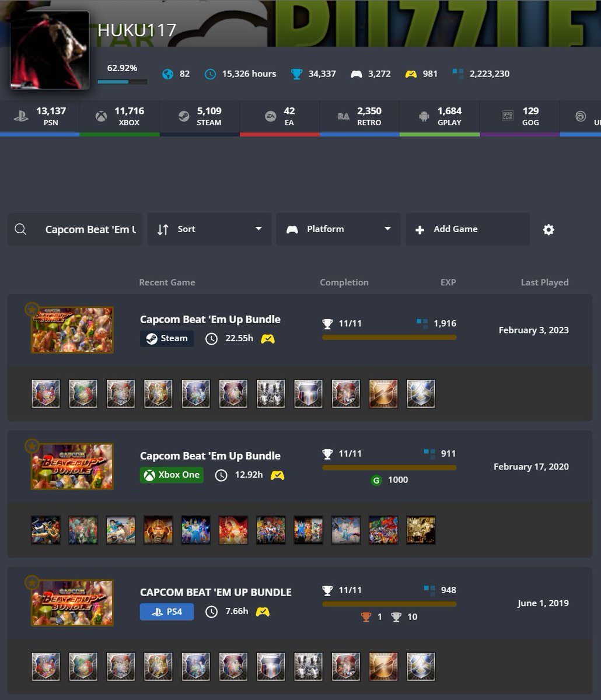Click the first Xbox achievement tile
The height and width of the screenshot is (700, 601).
click(x=46, y=530)
